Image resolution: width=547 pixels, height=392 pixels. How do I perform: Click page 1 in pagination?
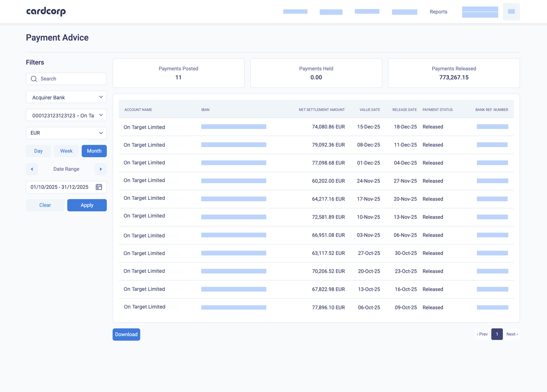click(497, 334)
